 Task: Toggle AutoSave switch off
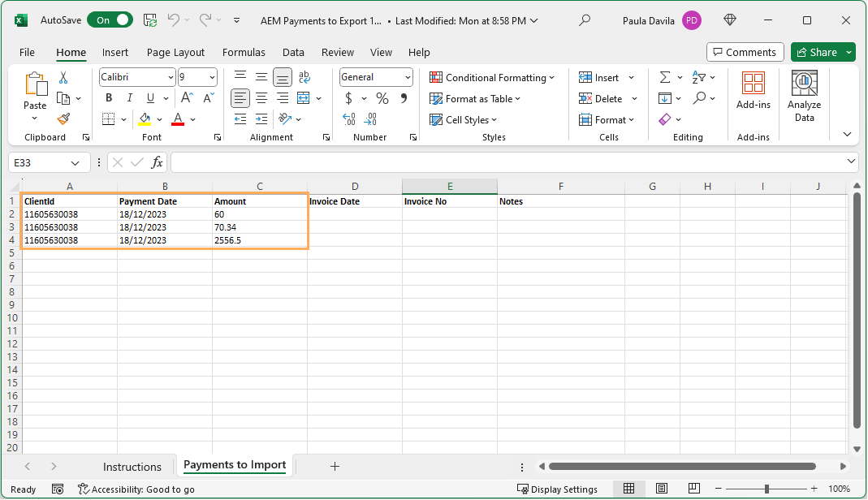click(x=110, y=20)
